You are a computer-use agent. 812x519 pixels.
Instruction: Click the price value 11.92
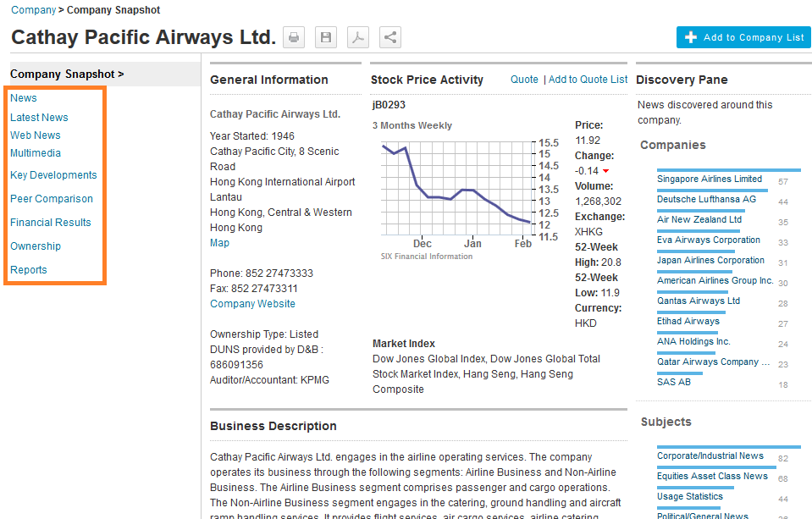588,141
